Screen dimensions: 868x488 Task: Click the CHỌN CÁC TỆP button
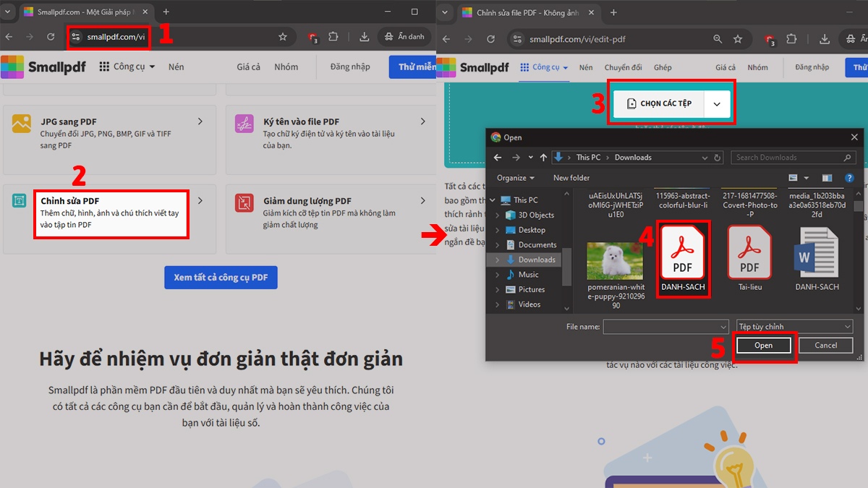pyautogui.click(x=658, y=103)
